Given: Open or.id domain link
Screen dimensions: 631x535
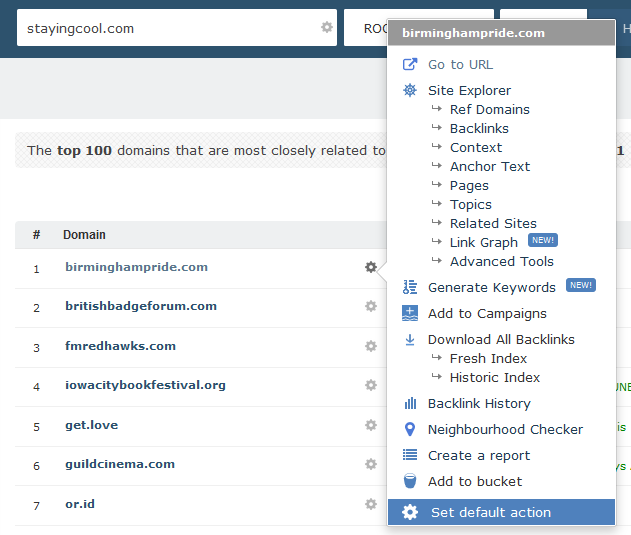Looking at the screenshot, I should (x=80, y=504).
